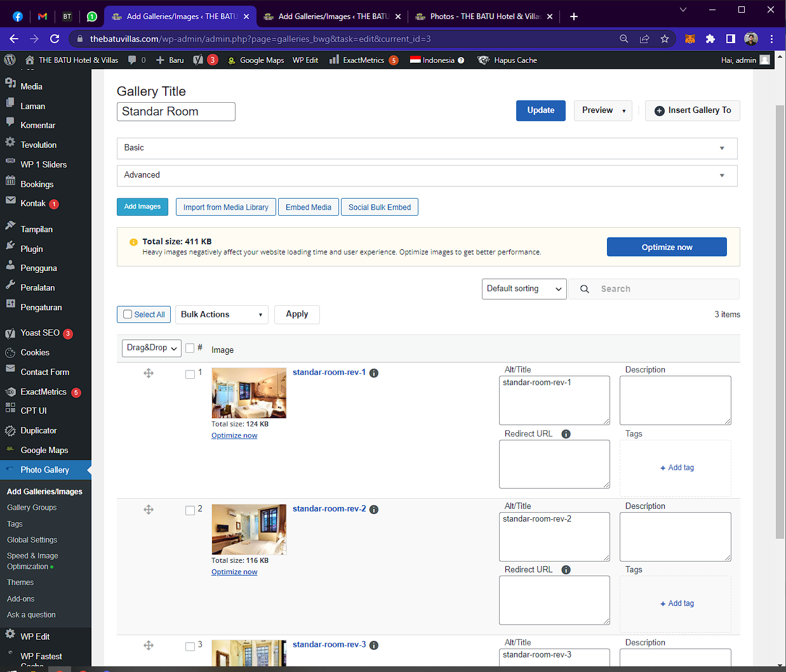786x672 pixels.
Task: Open the Default sorting dropdown
Action: (x=524, y=289)
